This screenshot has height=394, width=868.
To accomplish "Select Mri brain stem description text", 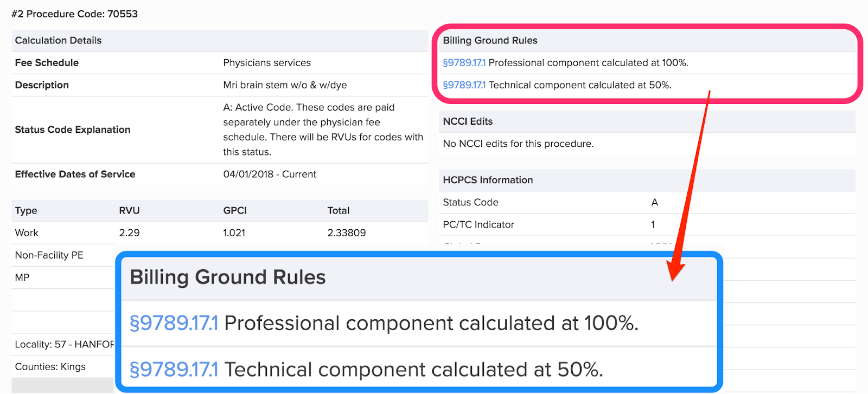I will pyautogui.click(x=285, y=85).
